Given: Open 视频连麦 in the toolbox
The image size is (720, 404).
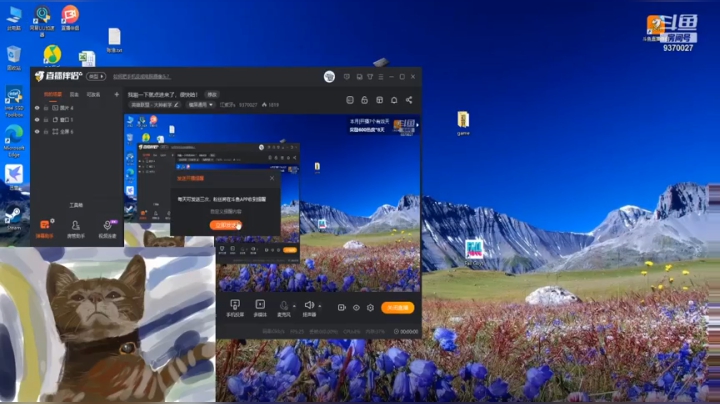Looking at the screenshot, I should pyautogui.click(x=107, y=229).
